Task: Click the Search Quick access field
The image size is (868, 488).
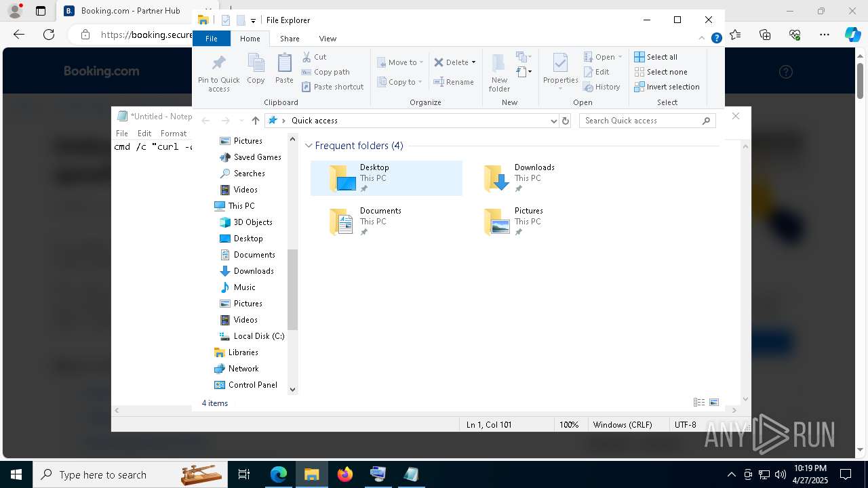Action: tap(648, 121)
